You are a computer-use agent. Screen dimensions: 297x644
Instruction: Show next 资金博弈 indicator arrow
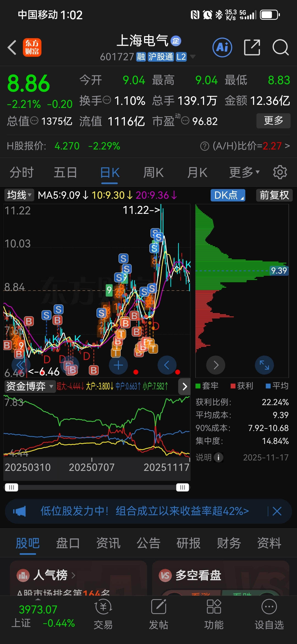[x=185, y=386]
